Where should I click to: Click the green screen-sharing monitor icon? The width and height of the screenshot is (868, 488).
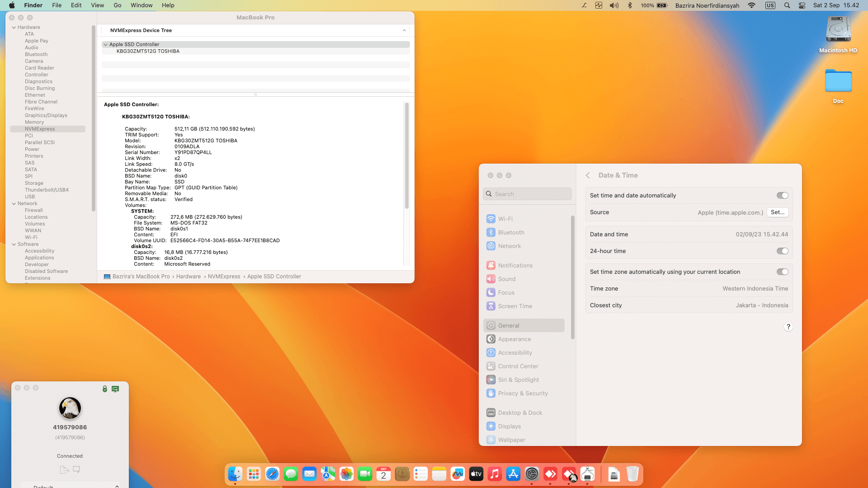(x=115, y=389)
